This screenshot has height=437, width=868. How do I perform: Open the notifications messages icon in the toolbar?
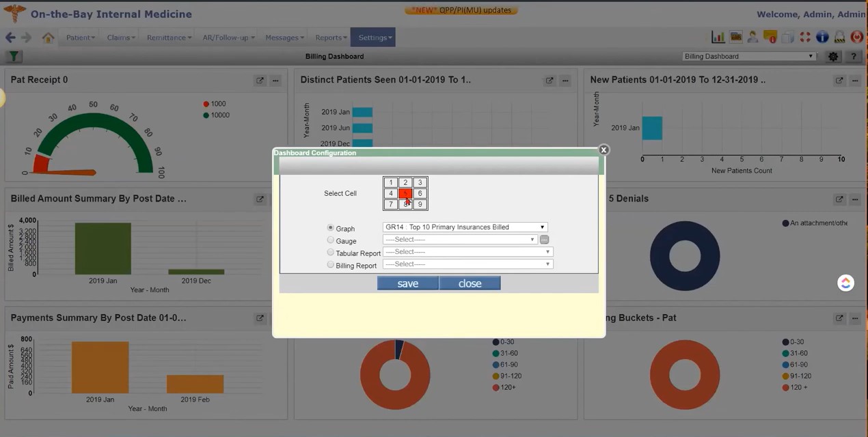pyautogui.click(x=770, y=38)
